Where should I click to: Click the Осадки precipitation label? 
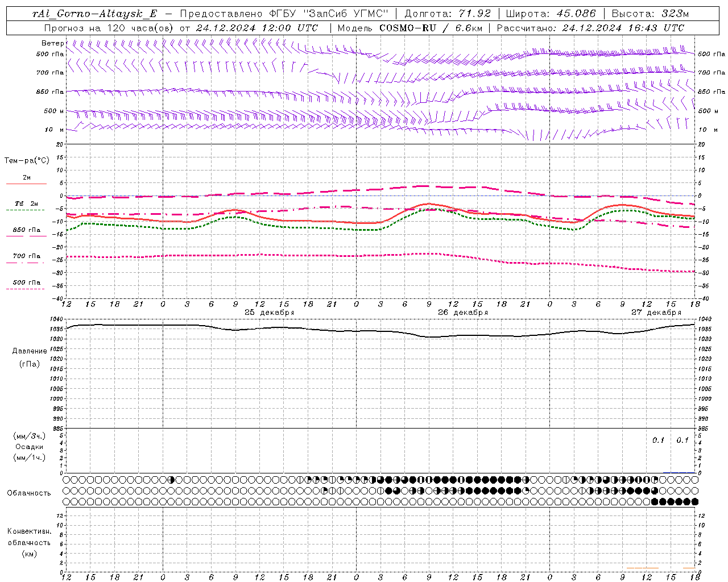pos(30,447)
